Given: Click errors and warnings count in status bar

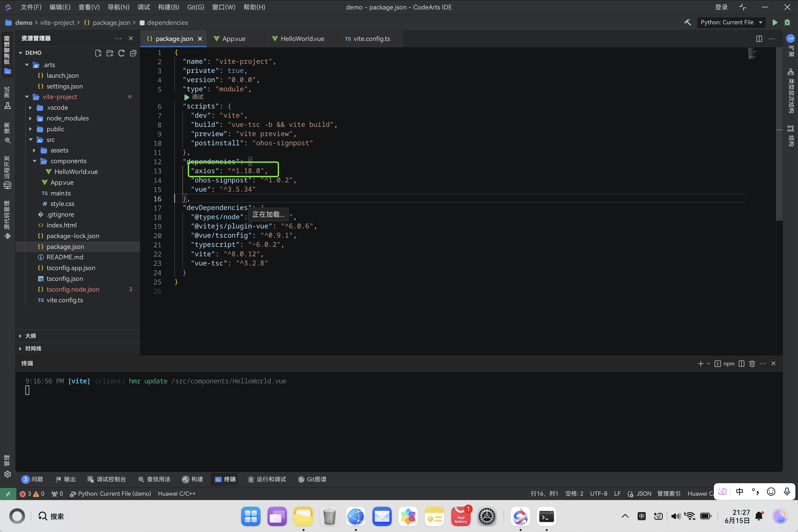Looking at the screenshot, I should tap(32, 494).
